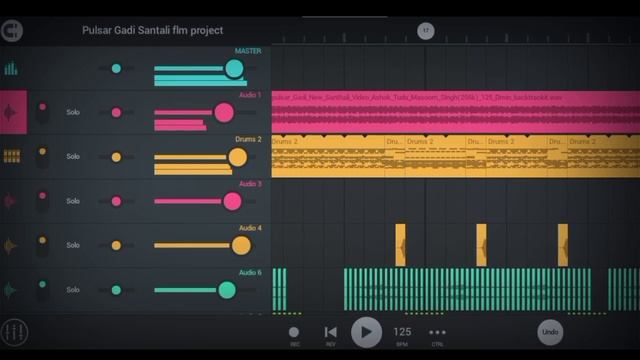Image resolution: width=640 pixels, height=360 pixels.
Task: Click the Audio 1 pan knob
Action: coord(116,112)
